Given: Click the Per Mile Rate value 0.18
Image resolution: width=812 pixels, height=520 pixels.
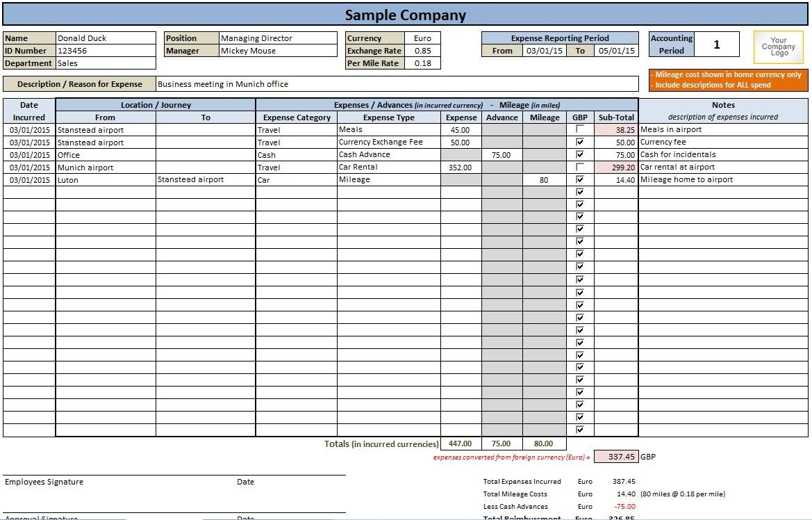Looking at the screenshot, I should [424, 63].
